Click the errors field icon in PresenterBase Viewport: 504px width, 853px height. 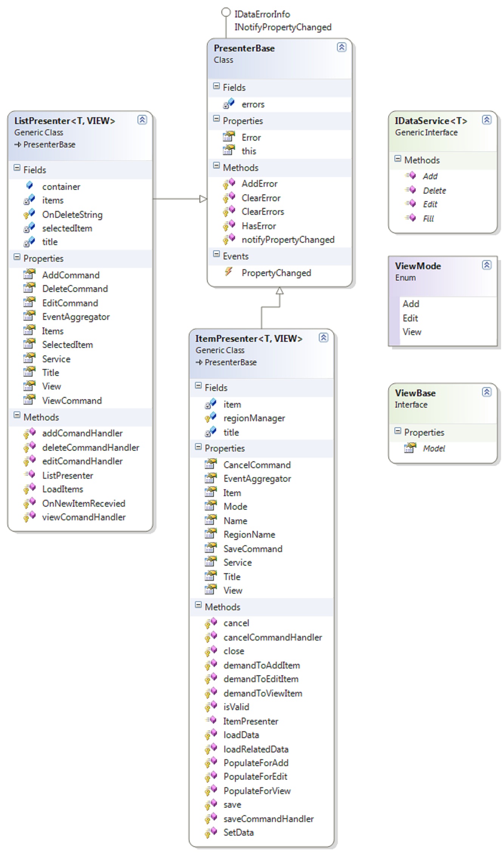click(229, 104)
